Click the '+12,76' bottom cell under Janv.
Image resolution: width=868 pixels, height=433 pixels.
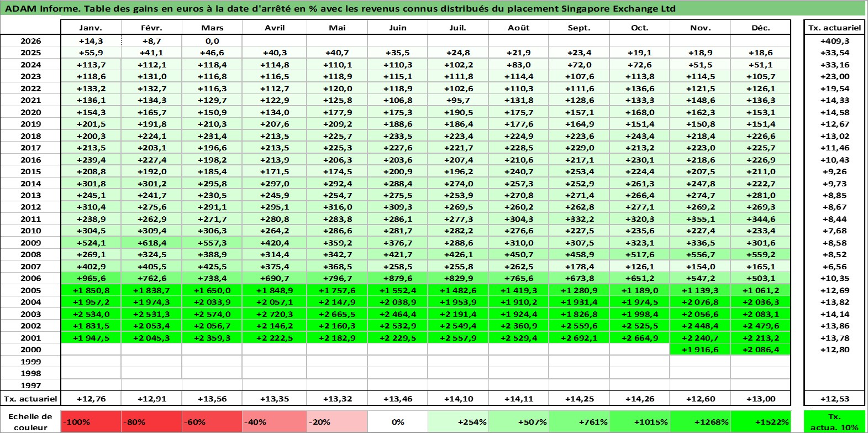point(91,398)
